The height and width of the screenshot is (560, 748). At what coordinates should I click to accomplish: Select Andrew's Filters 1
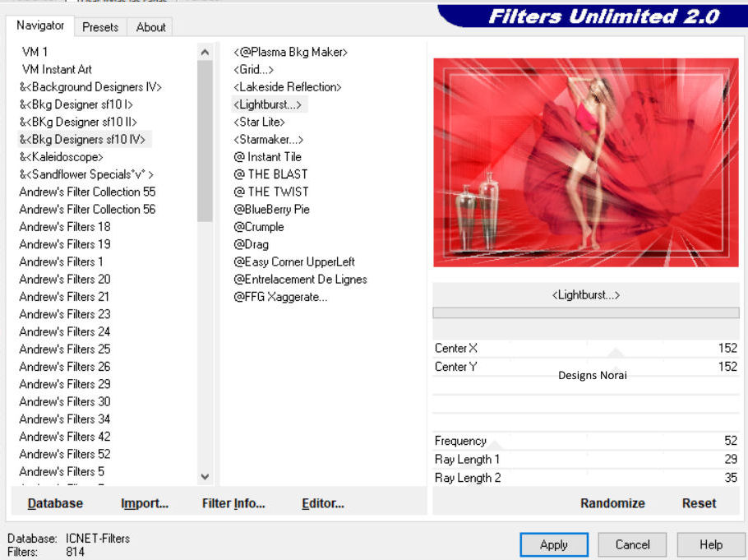pos(61,261)
